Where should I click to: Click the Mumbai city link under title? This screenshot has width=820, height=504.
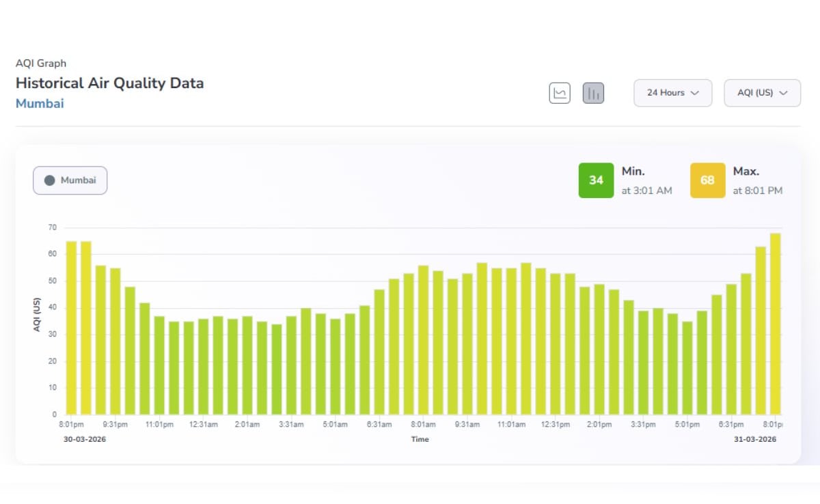click(x=40, y=104)
